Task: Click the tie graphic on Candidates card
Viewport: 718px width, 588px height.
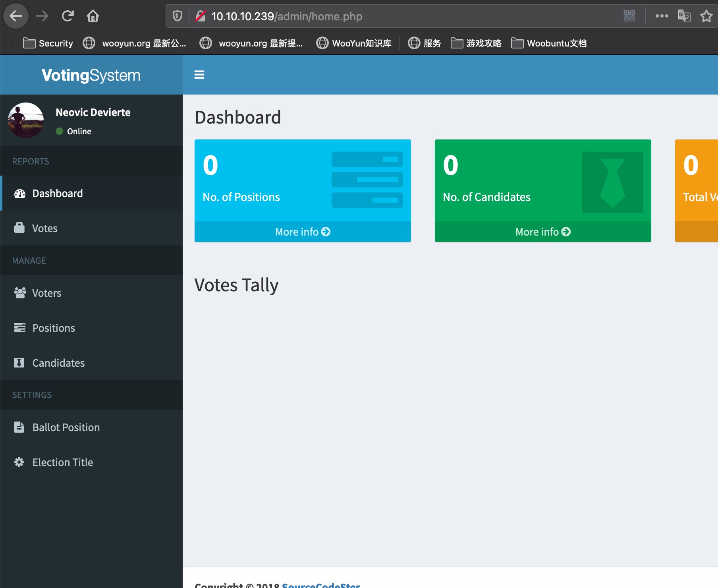Action: [612, 182]
